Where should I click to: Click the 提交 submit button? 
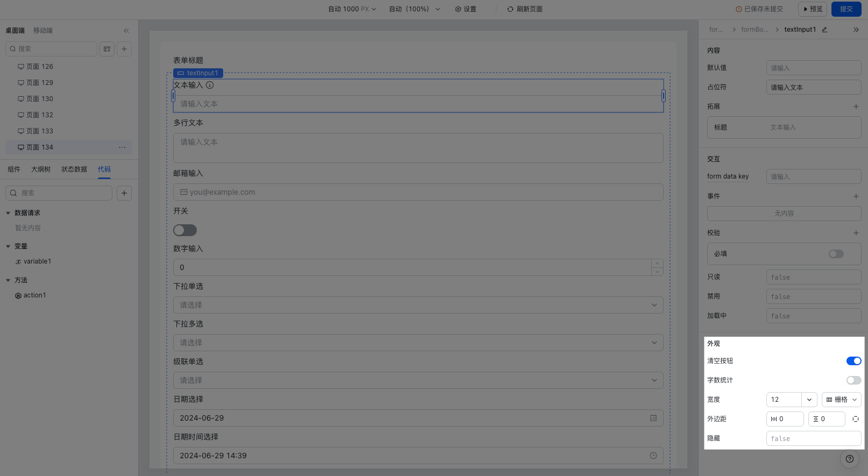pos(846,9)
